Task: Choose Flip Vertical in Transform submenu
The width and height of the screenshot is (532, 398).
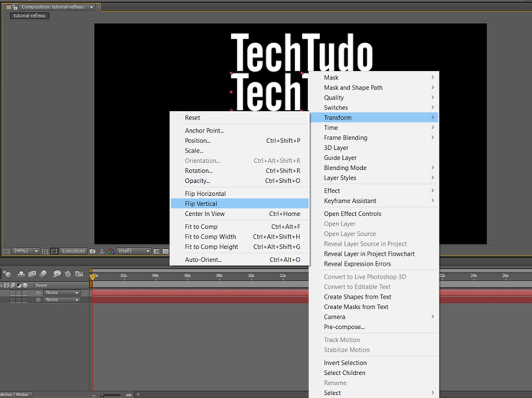Action: click(x=240, y=203)
